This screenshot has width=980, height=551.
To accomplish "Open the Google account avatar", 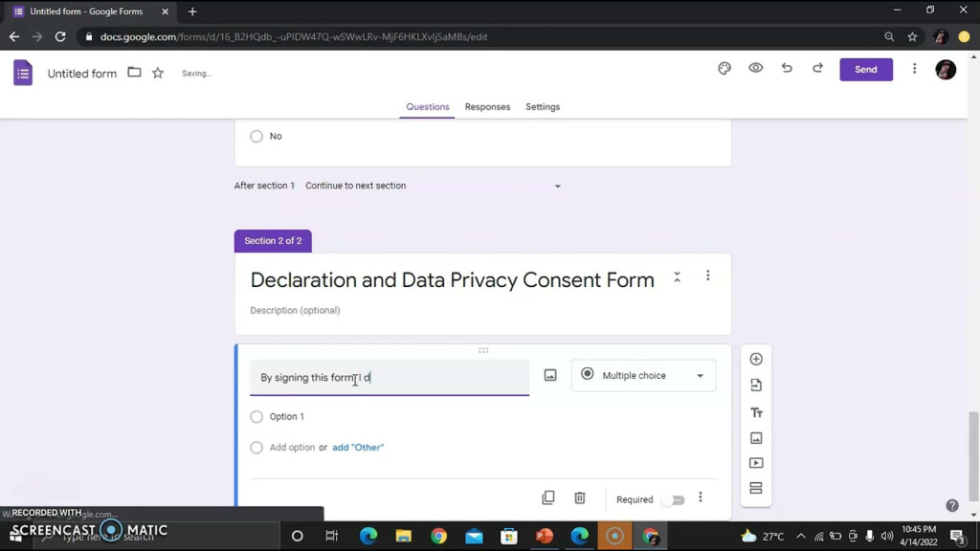I will coord(945,69).
